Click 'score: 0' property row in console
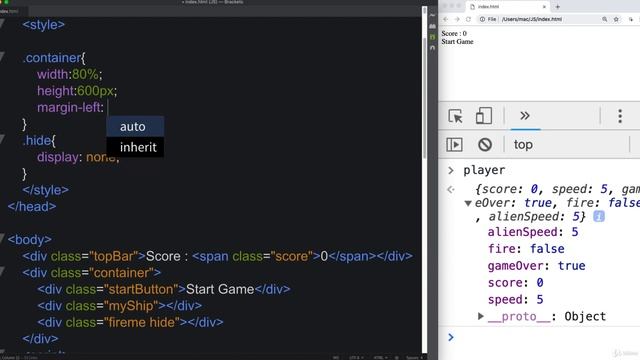The image size is (640, 360). point(516,282)
